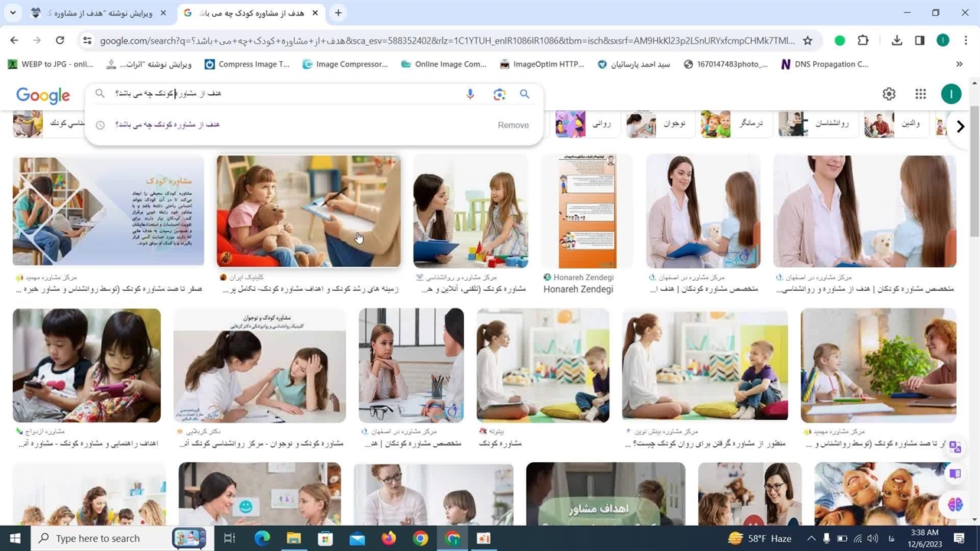Open the DNS Propagation bookmark

point(824,64)
